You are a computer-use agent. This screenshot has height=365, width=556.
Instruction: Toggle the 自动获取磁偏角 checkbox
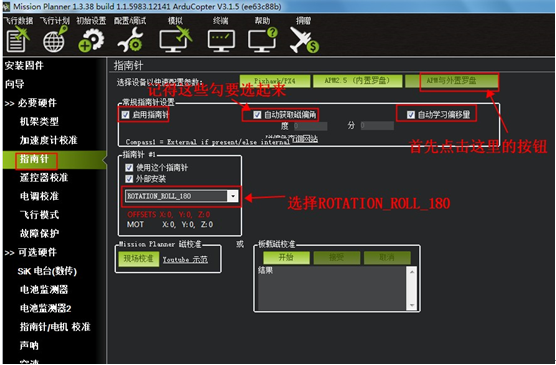click(257, 115)
